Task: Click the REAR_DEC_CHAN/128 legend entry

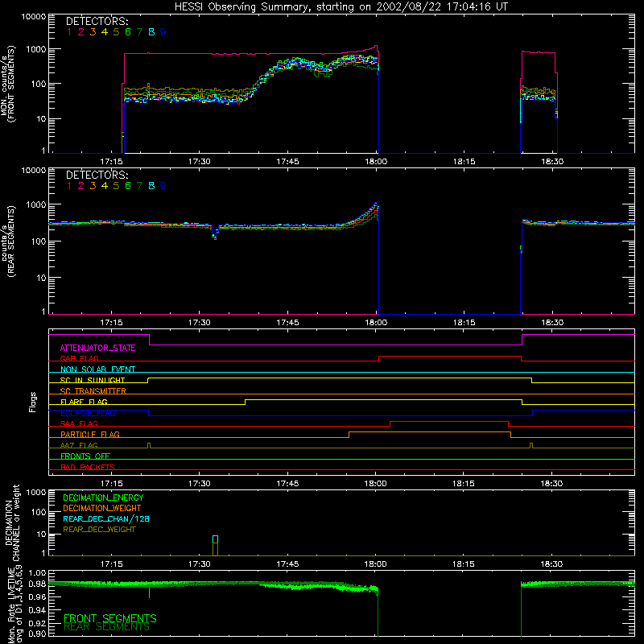Action: [x=106, y=519]
